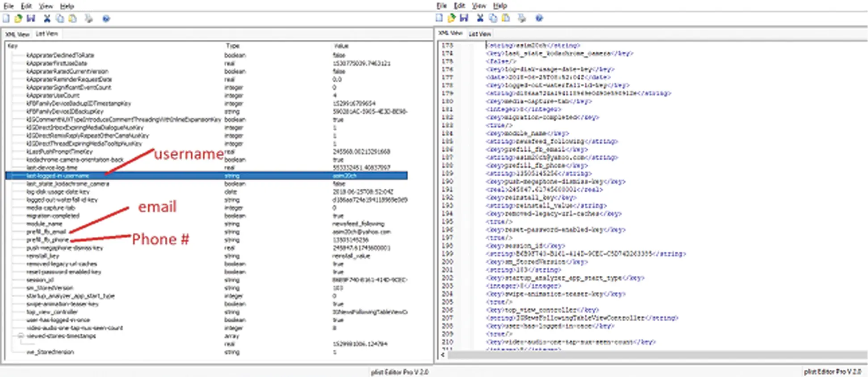
Task: Switch to List View tab in right window
Action: point(479,34)
